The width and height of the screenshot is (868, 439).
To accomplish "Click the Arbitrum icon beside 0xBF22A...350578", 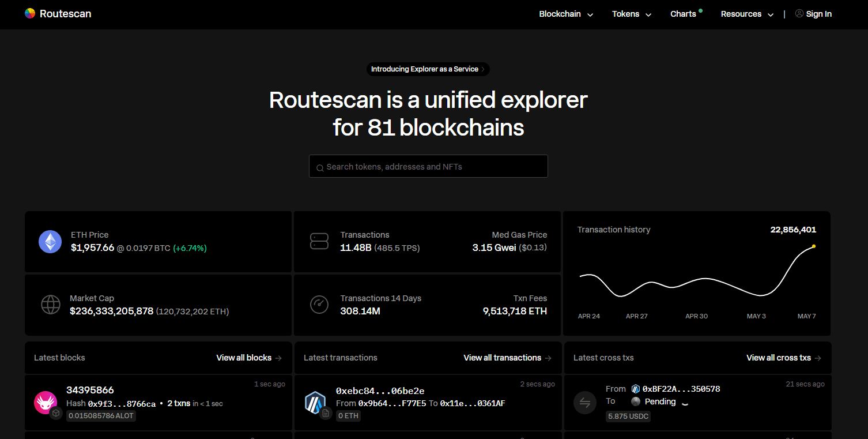I will tap(636, 389).
